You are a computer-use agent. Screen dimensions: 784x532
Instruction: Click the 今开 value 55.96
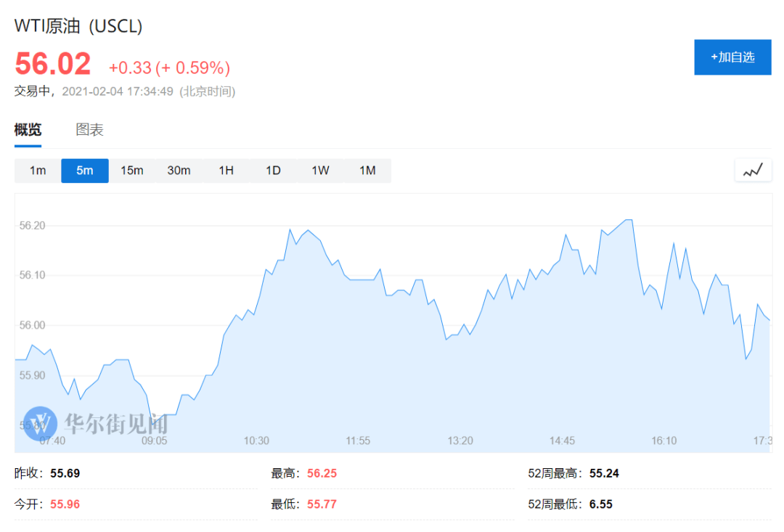click(x=65, y=504)
